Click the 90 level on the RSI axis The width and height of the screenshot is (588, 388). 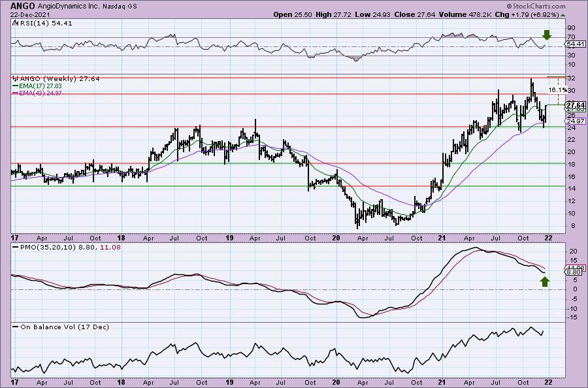point(572,28)
